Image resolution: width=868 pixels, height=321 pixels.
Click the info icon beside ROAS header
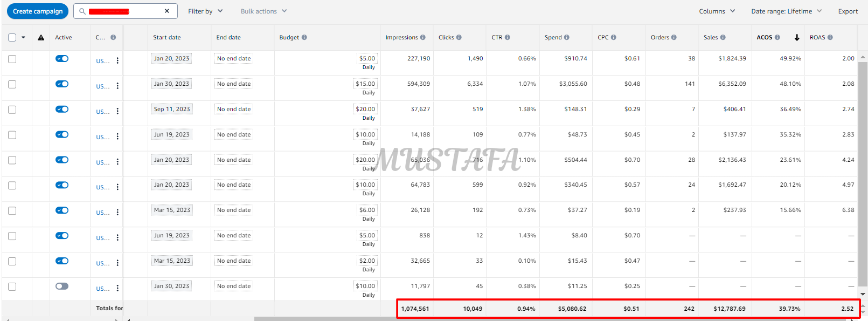[830, 38]
